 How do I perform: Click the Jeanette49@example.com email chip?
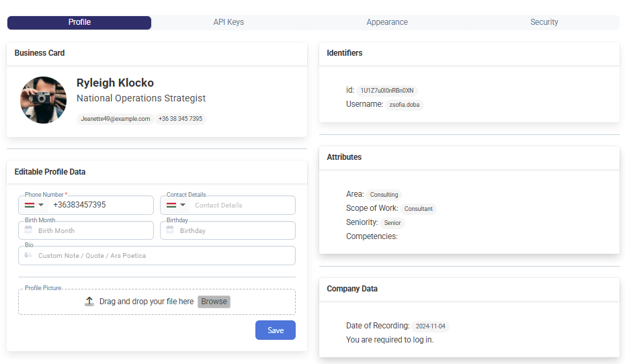tap(115, 119)
